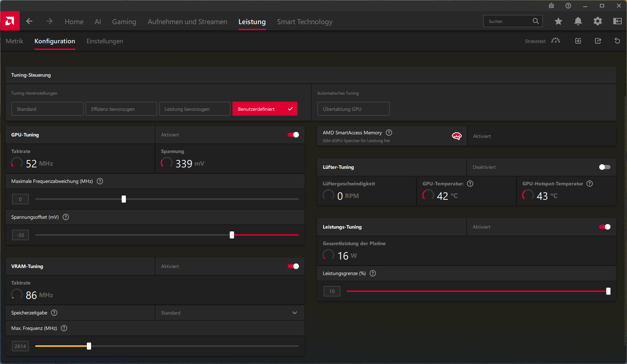Click the Maximale Frequenzabweichung slider handle
The width and height of the screenshot is (627, 364).
pos(124,199)
